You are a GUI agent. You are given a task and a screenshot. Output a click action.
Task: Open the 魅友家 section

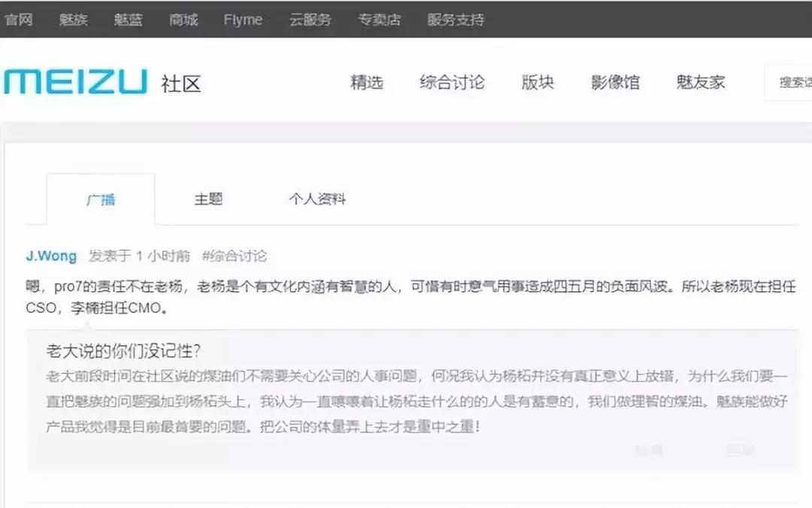pyautogui.click(x=698, y=83)
